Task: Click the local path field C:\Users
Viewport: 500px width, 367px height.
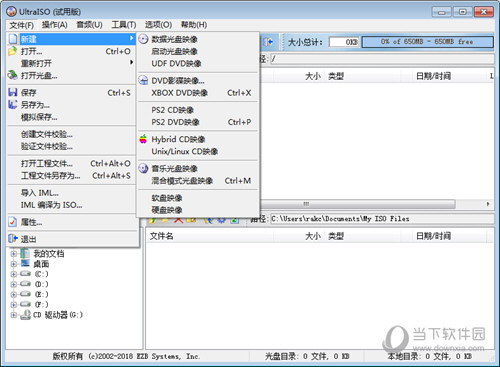Action: tap(382, 219)
